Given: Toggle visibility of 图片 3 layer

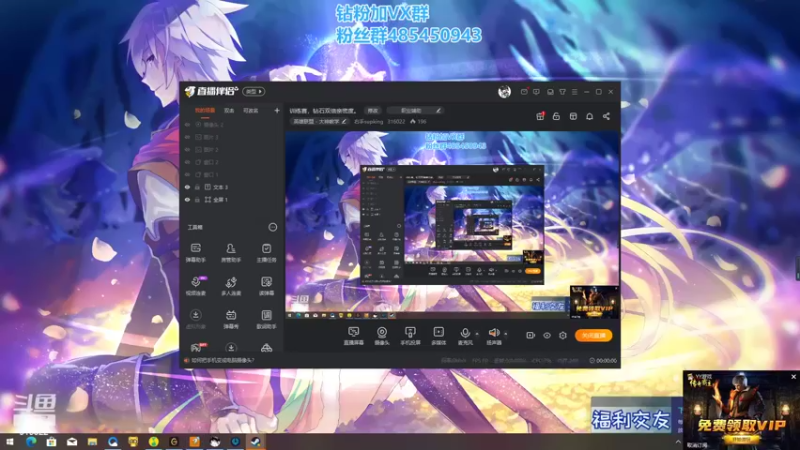Looking at the screenshot, I should pos(187,137).
